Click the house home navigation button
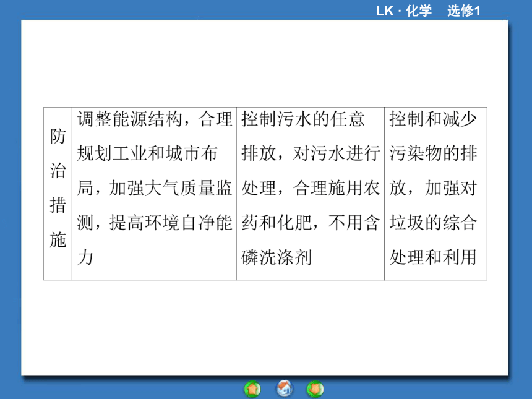532x399 pixels. [285, 388]
